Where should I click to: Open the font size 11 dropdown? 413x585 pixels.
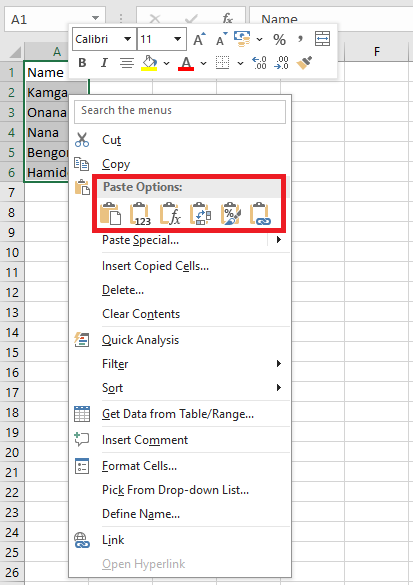178,39
